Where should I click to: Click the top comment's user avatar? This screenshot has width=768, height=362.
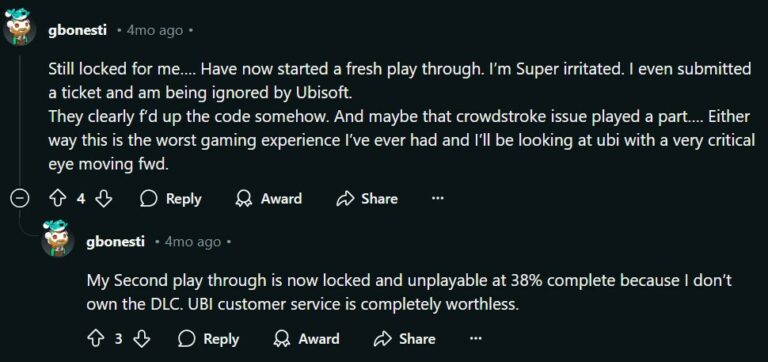(20, 27)
